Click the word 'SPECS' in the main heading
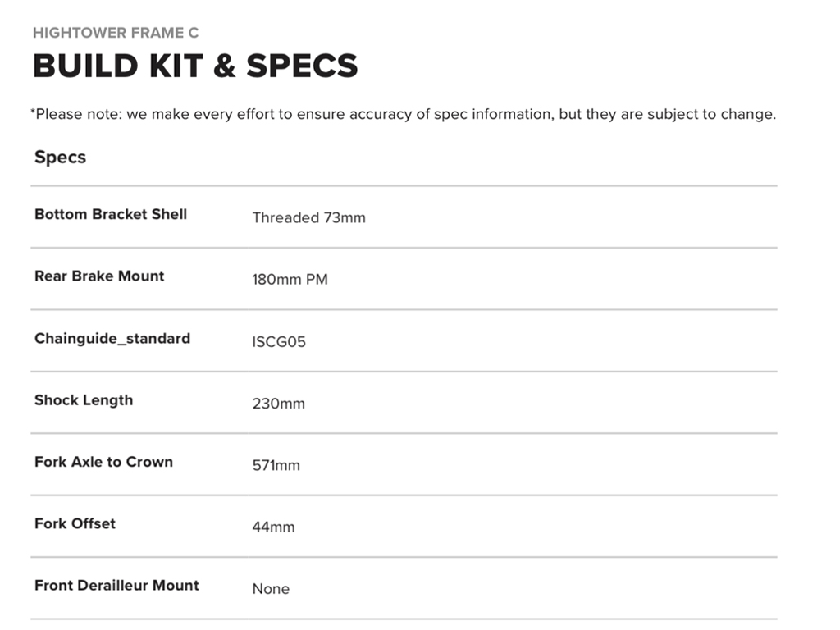The image size is (840, 630). pyautogui.click(x=302, y=66)
